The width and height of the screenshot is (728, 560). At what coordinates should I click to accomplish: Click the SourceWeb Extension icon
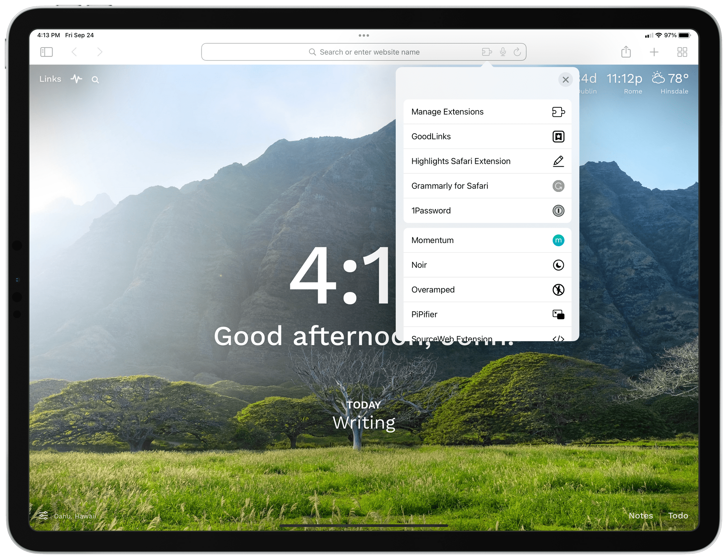pos(558,338)
